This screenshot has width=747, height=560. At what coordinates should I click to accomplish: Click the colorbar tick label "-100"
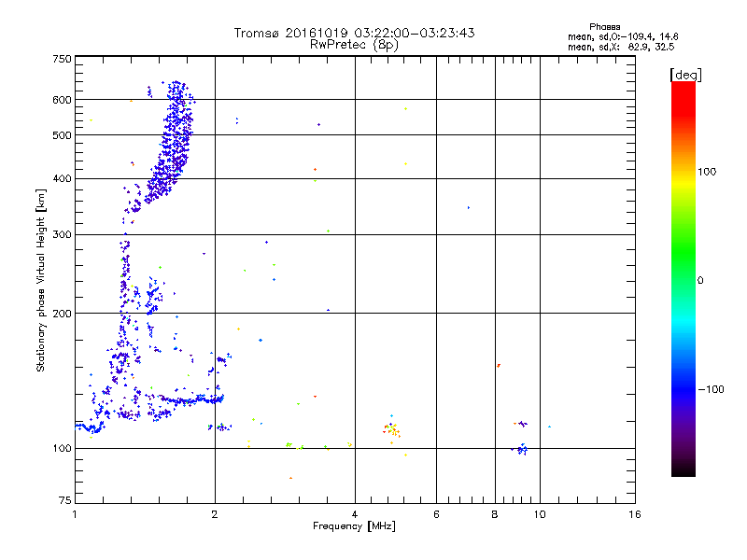point(711,389)
